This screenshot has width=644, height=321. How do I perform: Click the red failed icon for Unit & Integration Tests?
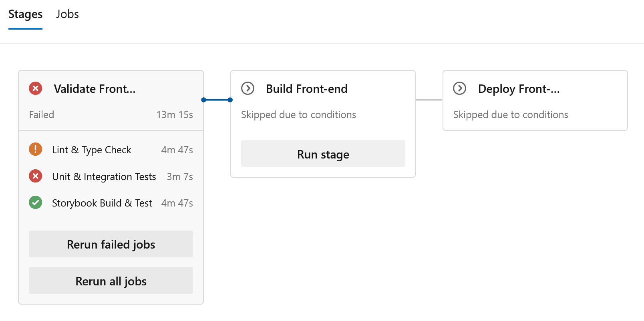35,176
